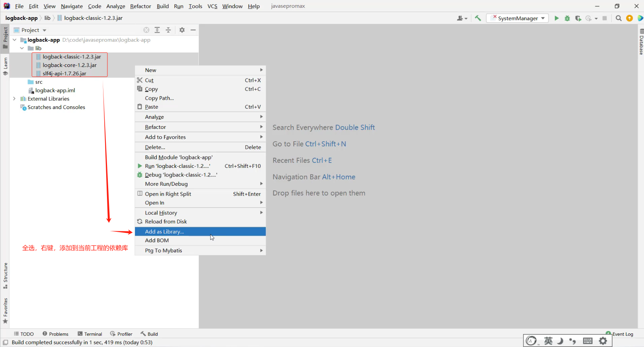Start debugging with the green bug icon
The height and width of the screenshot is (347, 644).
tap(567, 18)
